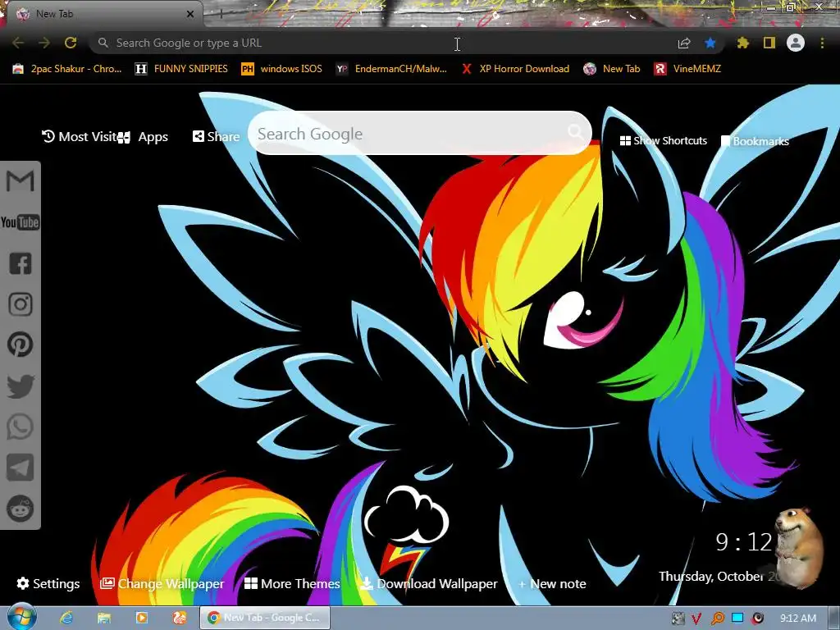This screenshot has width=840, height=630.
Task: Open the XP Horror Download bookmark
Action: (515, 69)
